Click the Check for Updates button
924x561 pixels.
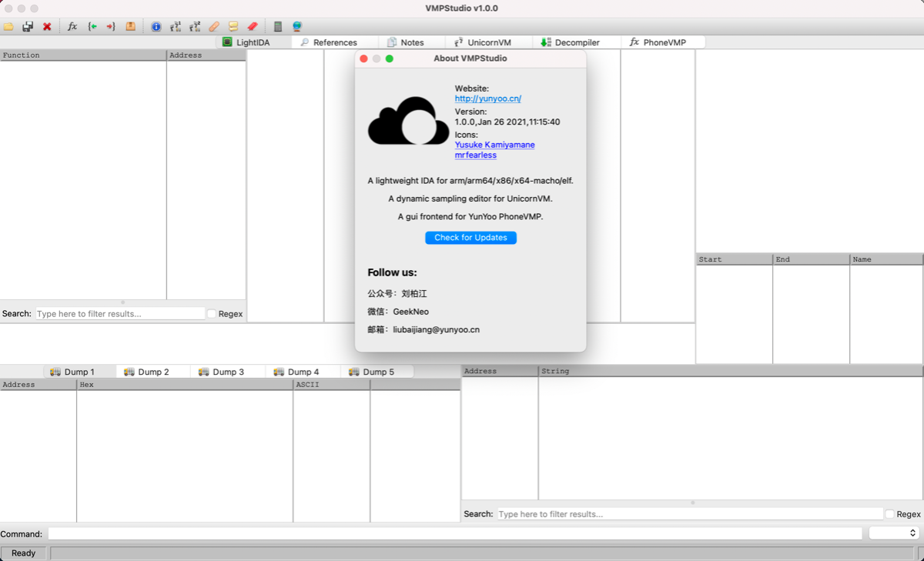(x=470, y=238)
